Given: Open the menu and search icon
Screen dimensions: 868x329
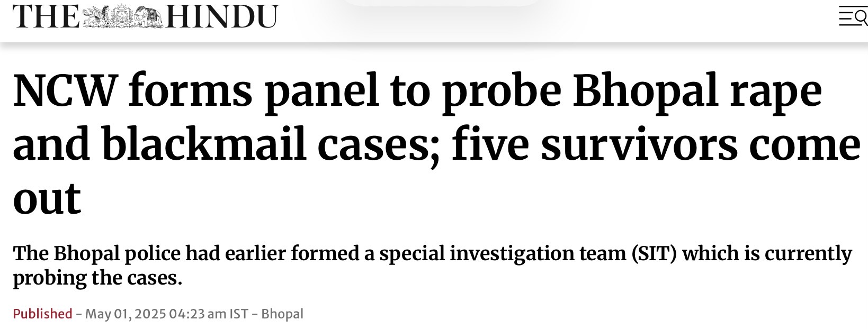Looking at the screenshot, I should tap(853, 17).
